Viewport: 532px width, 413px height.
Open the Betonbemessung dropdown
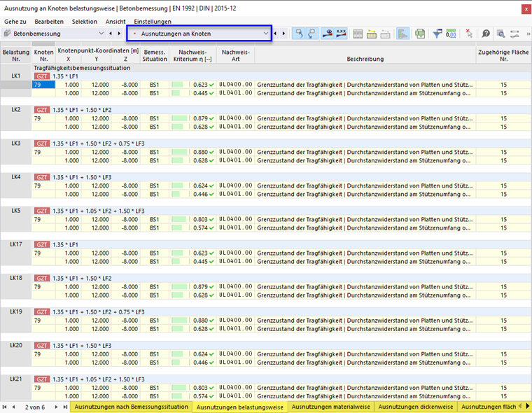tap(101, 34)
